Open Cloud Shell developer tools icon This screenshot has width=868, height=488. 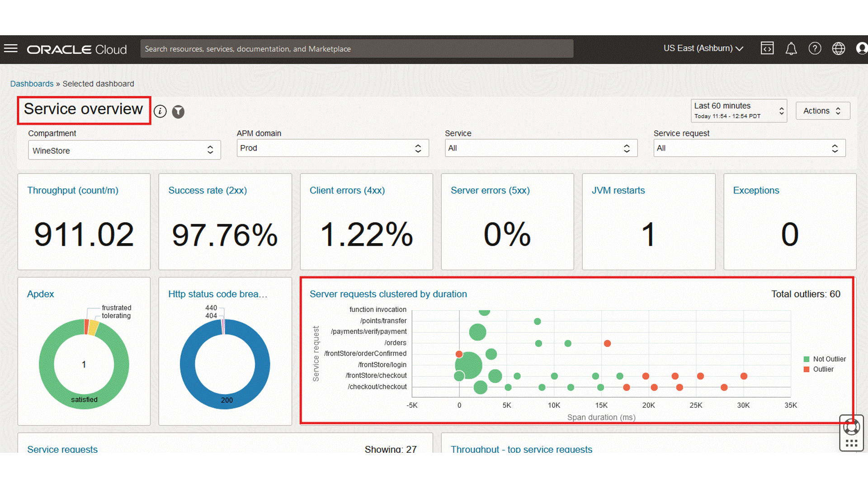click(767, 48)
